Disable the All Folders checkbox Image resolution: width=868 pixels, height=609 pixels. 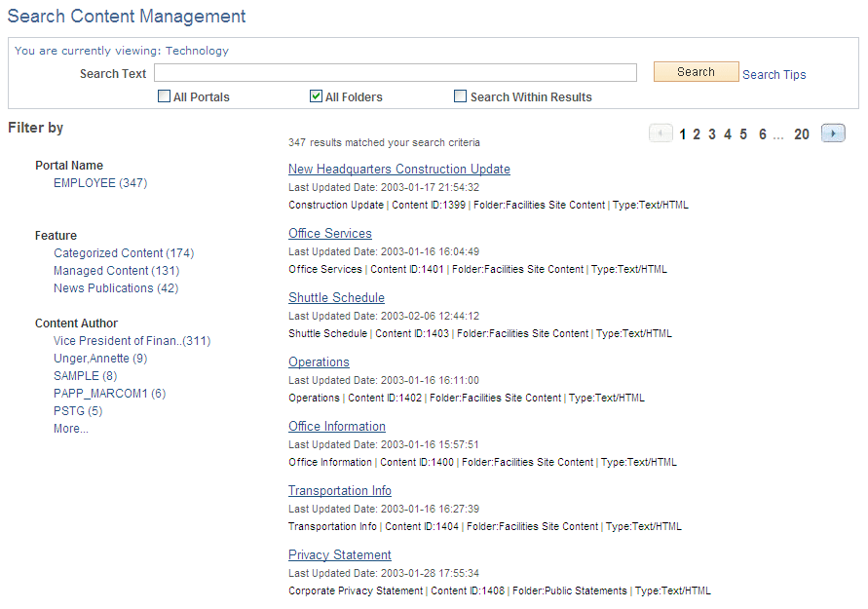316,95
